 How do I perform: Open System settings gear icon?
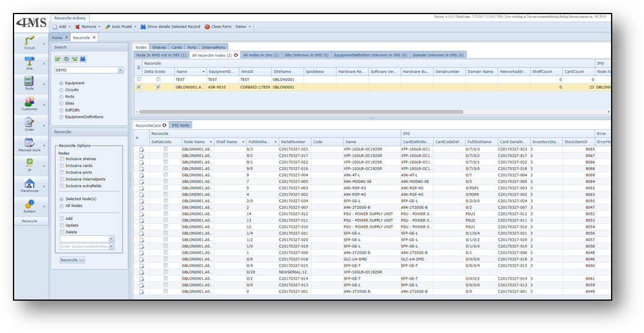coord(29,204)
